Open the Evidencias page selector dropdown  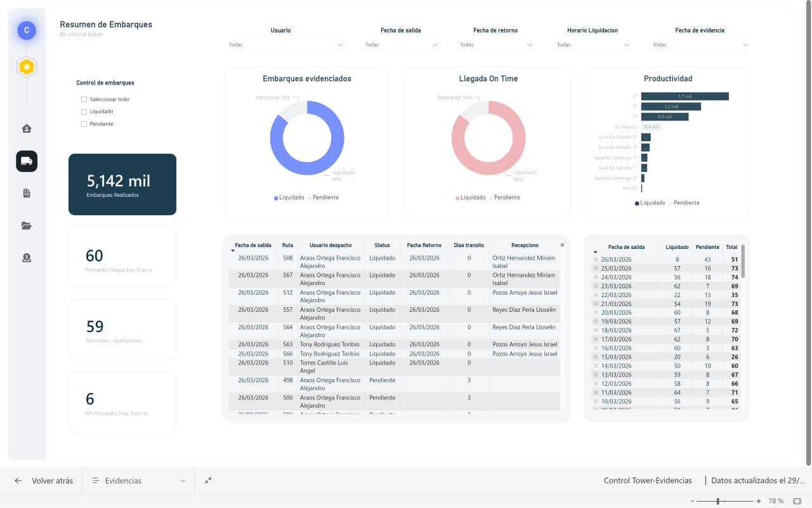[140, 481]
